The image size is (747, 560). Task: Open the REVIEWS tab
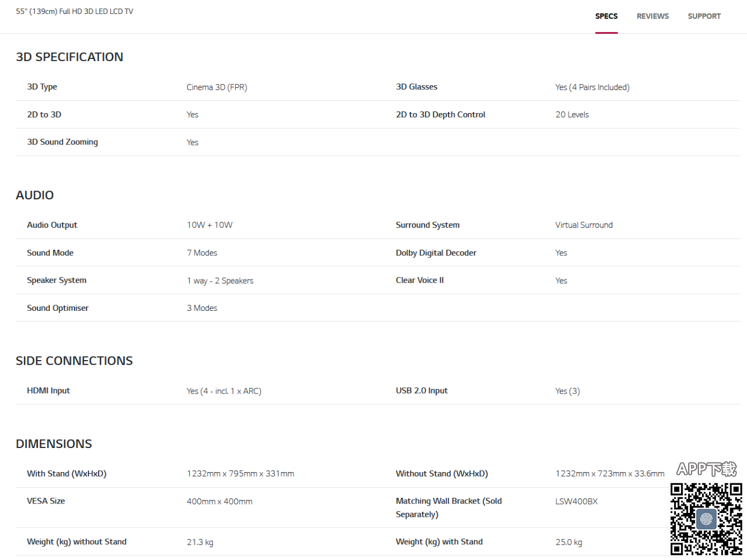coord(652,16)
